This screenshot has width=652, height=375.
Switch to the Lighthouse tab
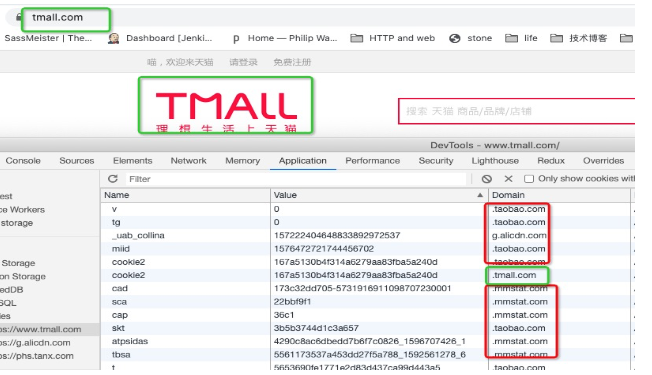pyautogui.click(x=495, y=161)
